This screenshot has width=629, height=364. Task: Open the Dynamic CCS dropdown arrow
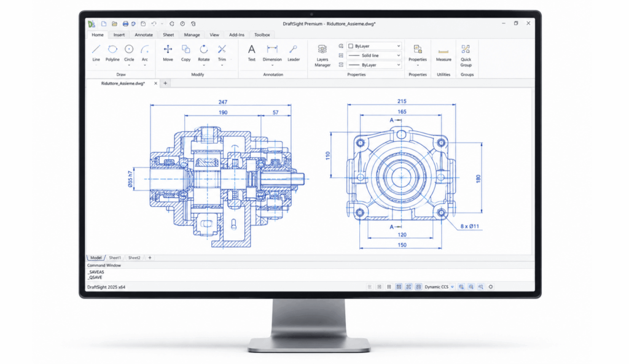[x=452, y=287]
